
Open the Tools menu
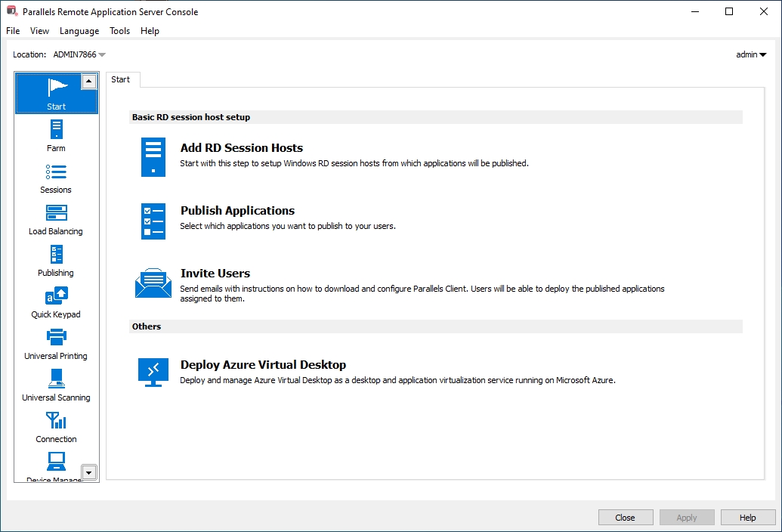119,31
